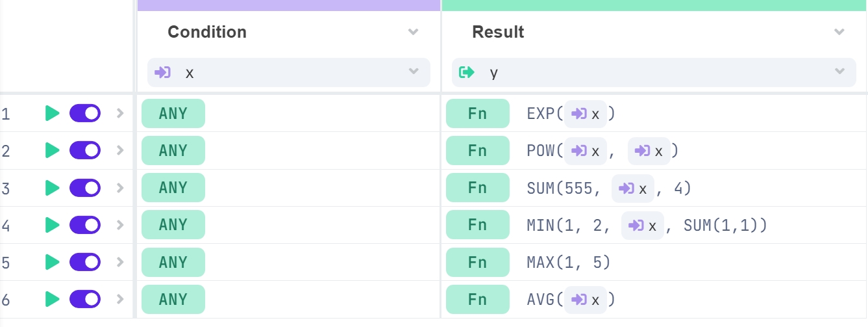This screenshot has height=327, width=868.
Task: Open the x input variable dropdown
Action: point(413,72)
